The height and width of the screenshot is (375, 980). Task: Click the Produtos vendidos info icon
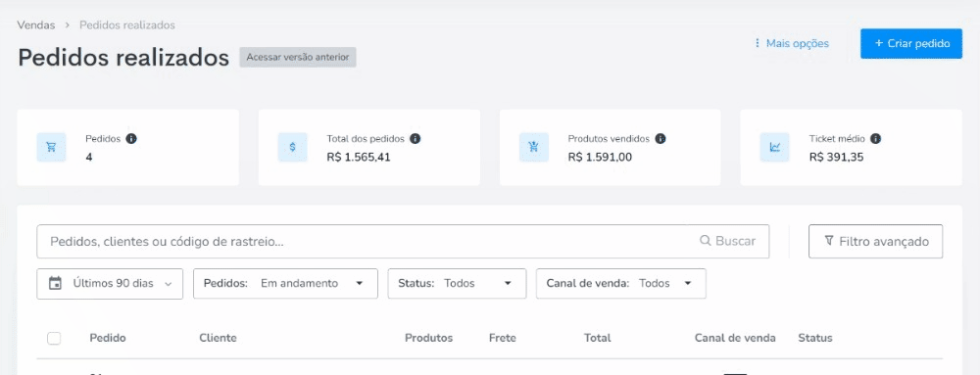(660, 138)
